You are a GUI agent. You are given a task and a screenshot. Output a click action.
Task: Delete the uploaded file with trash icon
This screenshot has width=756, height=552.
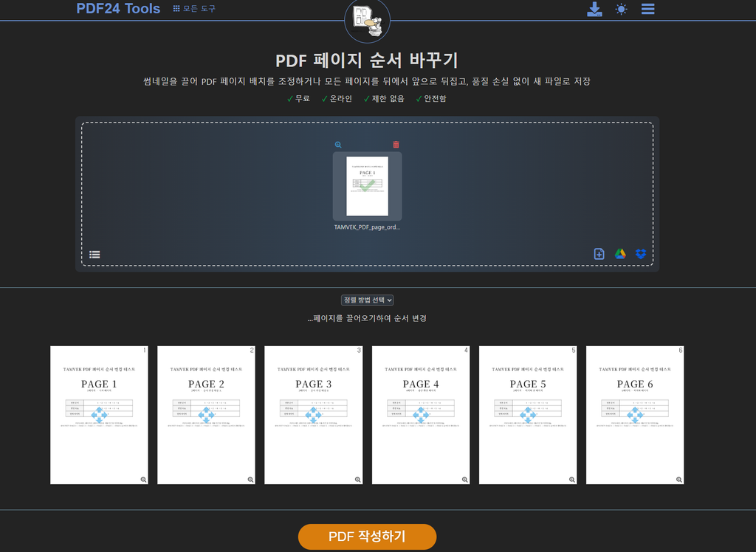396,145
